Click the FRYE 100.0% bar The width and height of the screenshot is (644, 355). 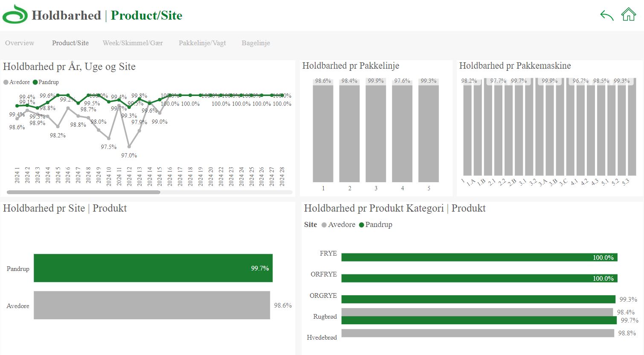(x=479, y=257)
